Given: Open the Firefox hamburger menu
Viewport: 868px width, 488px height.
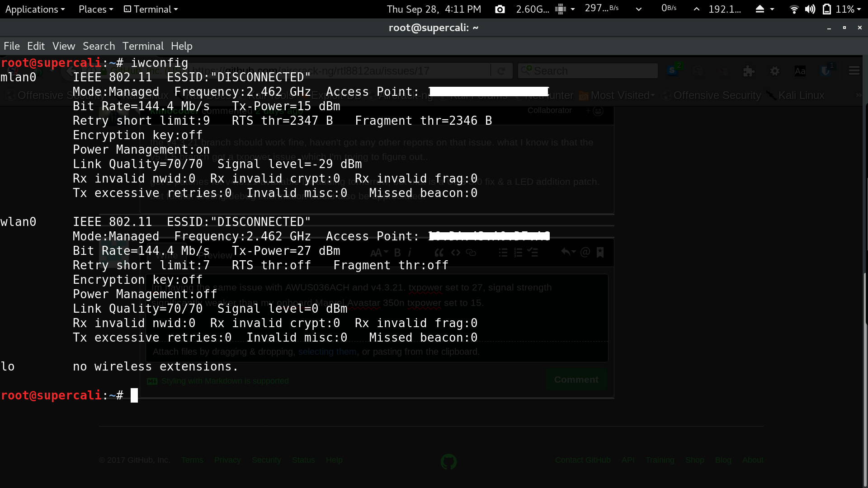Looking at the screenshot, I should tap(854, 71).
